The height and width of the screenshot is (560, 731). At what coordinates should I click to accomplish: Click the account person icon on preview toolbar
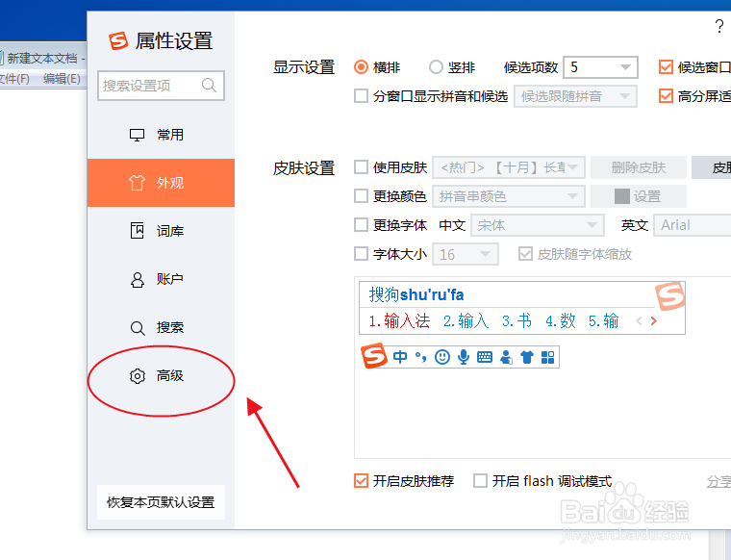click(506, 357)
